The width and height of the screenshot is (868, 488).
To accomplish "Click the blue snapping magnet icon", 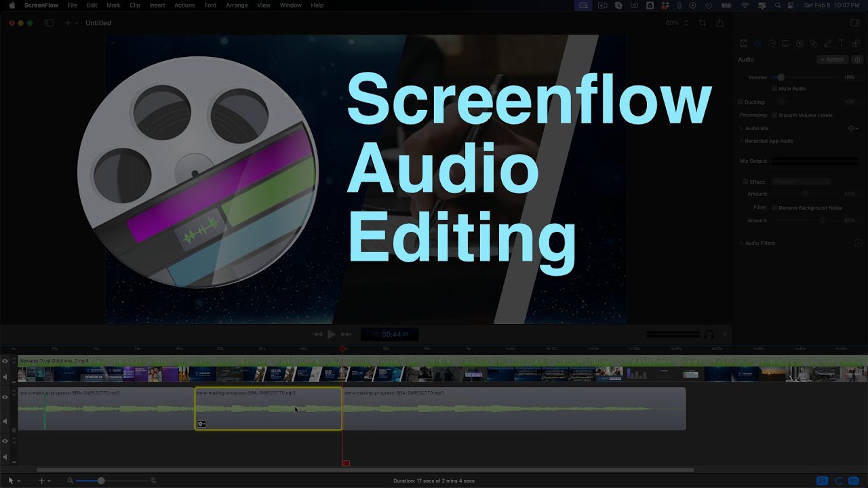I will click(838, 481).
